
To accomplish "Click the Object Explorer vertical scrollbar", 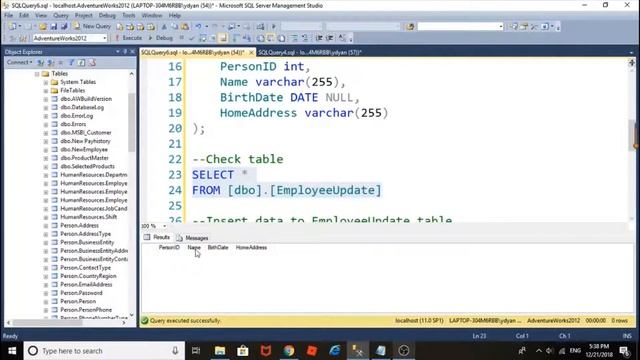I will click(131, 122).
